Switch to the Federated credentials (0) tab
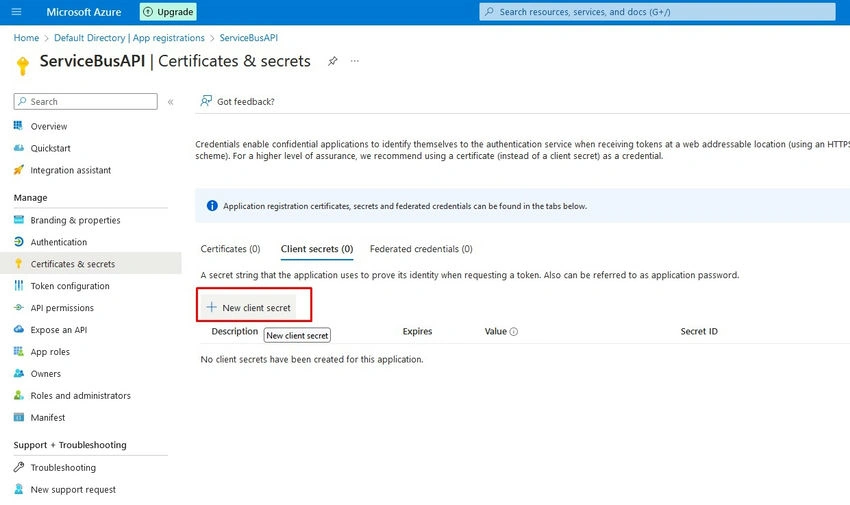 coord(421,249)
